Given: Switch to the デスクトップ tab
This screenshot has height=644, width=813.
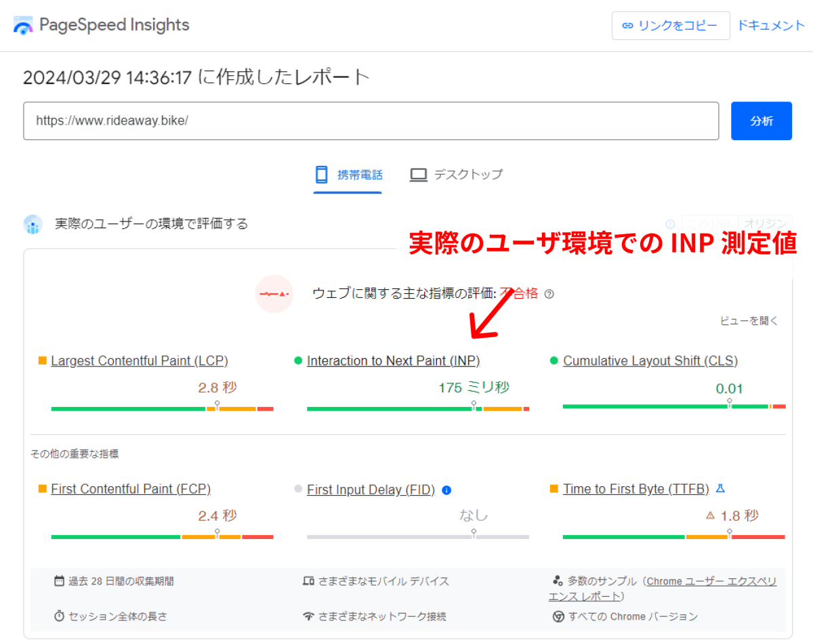Looking at the screenshot, I should point(455,174).
